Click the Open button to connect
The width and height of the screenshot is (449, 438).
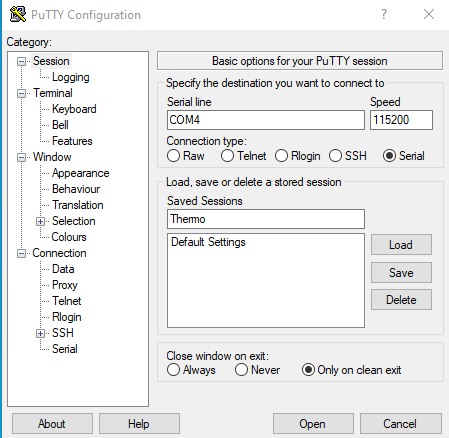(313, 424)
